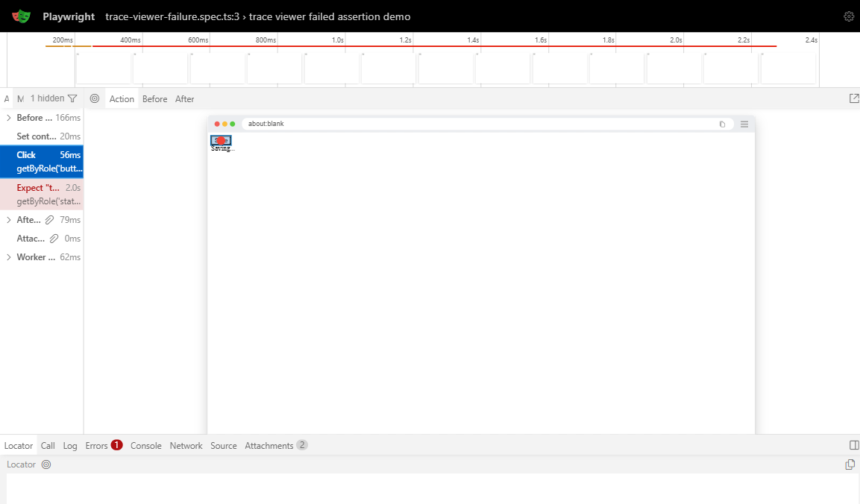Expand the Before Hooks action row
This screenshot has width=860, height=504.
pyautogui.click(x=9, y=118)
